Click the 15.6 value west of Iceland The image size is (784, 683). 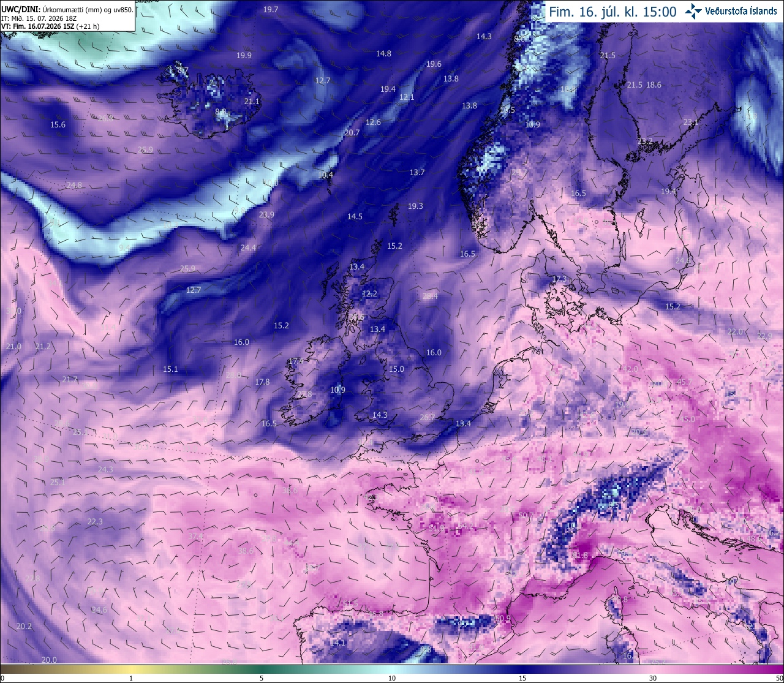(58, 125)
